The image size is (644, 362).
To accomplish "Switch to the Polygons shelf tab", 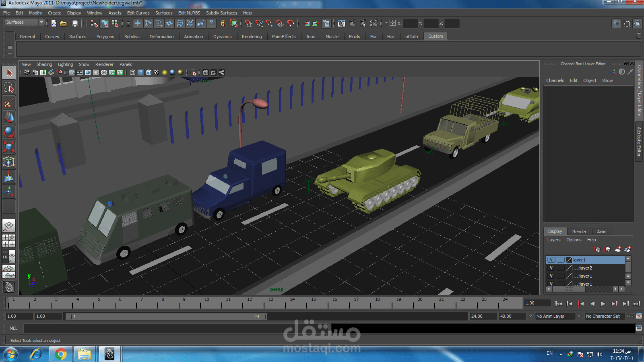I will [x=105, y=37].
